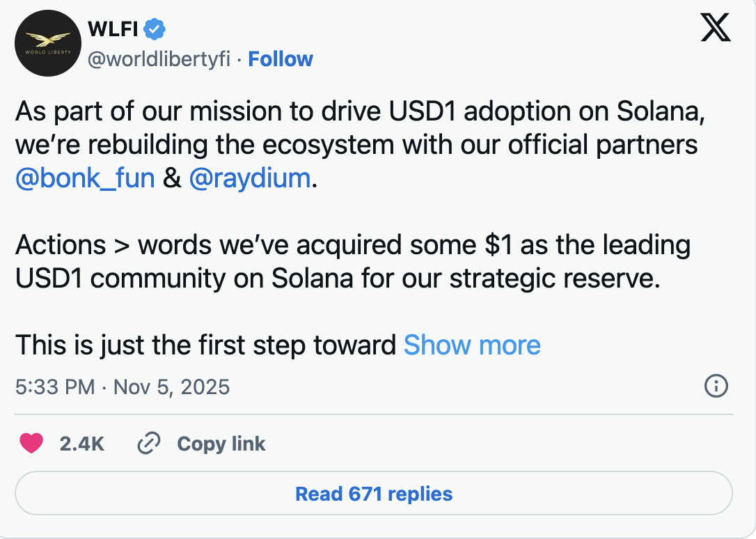Screen dimensions: 756x539
Task: Follow the @worldlibertyfi account
Action: click(281, 59)
